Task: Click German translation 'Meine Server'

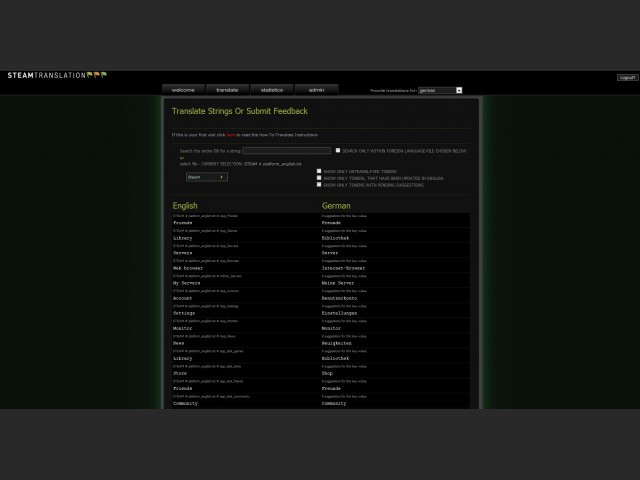Action: click(338, 283)
